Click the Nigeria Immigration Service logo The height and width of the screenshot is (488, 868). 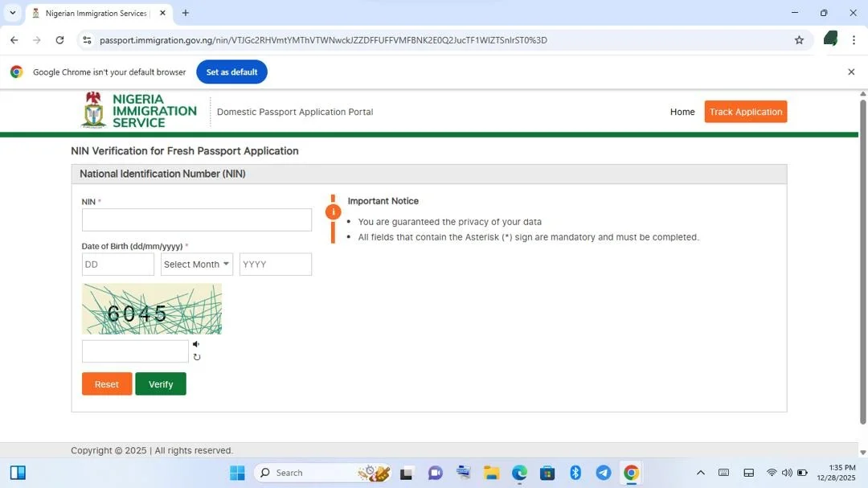click(138, 111)
